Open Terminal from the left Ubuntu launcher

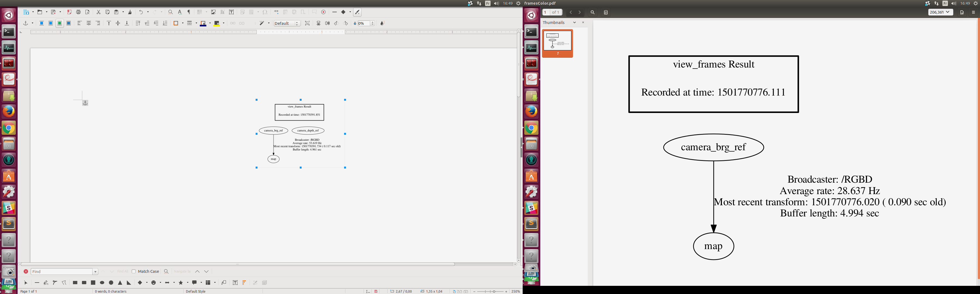(x=9, y=32)
